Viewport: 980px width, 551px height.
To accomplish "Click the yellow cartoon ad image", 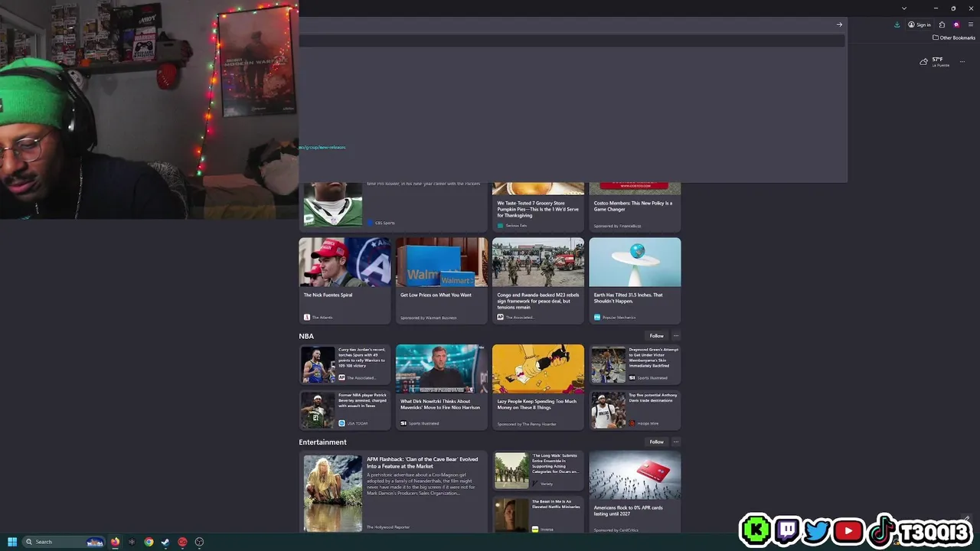I will (x=538, y=369).
